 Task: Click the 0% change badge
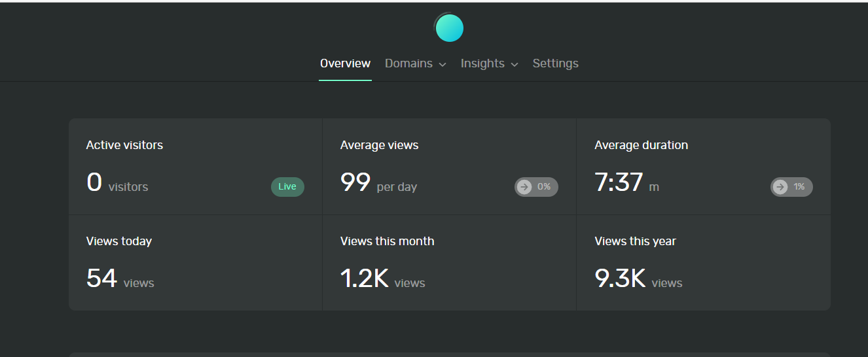tap(536, 187)
